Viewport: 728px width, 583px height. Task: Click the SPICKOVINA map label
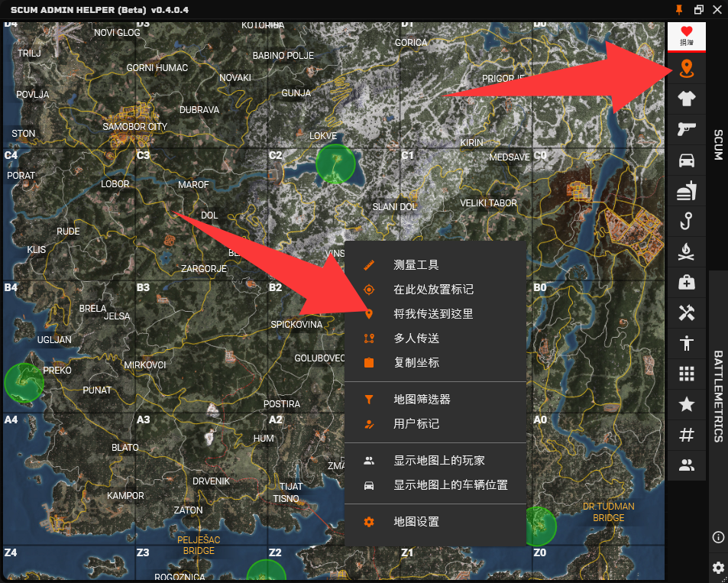pos(296,324)
